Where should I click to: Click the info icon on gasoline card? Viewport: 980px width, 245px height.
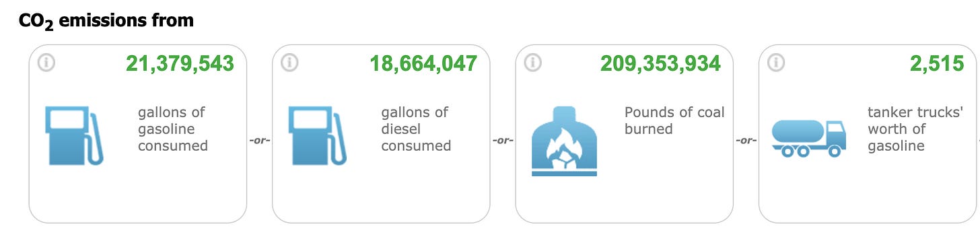(46, 63)
